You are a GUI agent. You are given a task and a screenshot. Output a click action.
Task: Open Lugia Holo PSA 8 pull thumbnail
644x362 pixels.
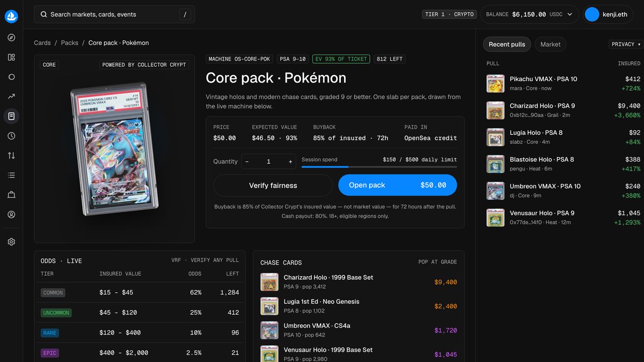pyautogui.click(x=495, y=137)
